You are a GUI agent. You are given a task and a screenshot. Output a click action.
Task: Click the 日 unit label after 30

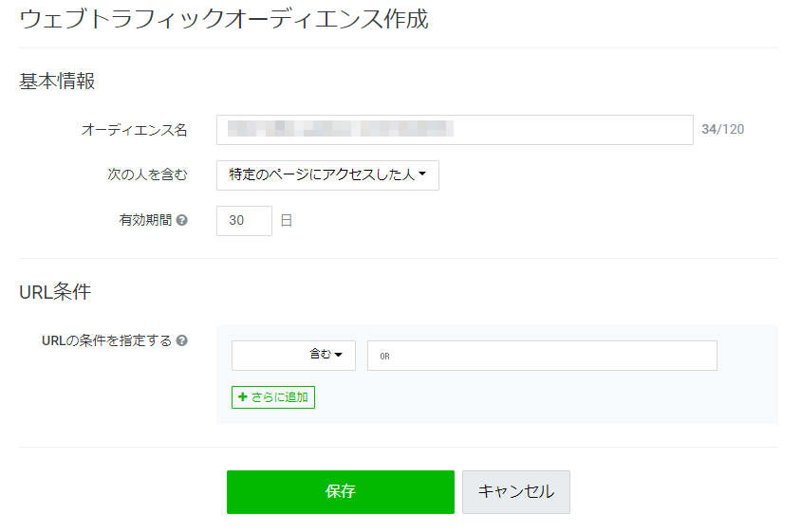(x=287, y=221)
